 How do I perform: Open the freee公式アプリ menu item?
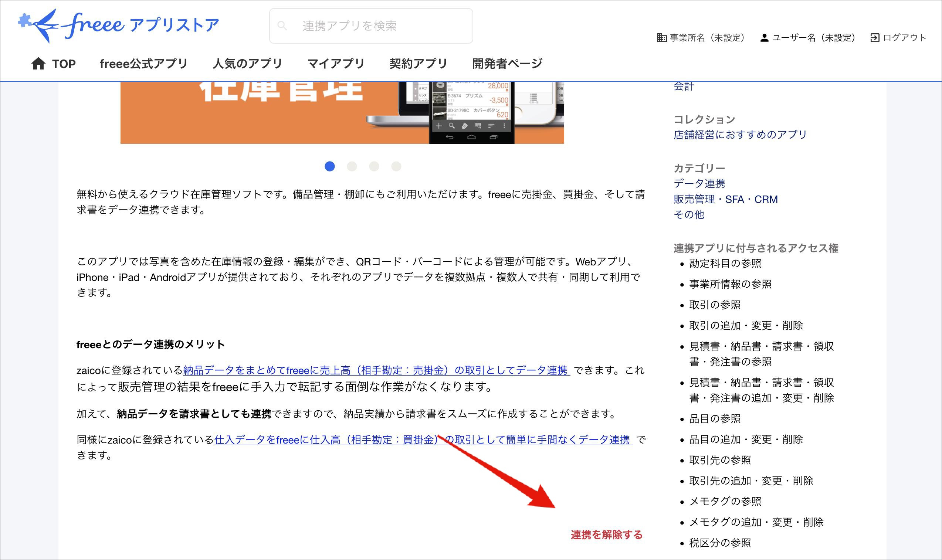pyautogui.click(x=143, y=64)
